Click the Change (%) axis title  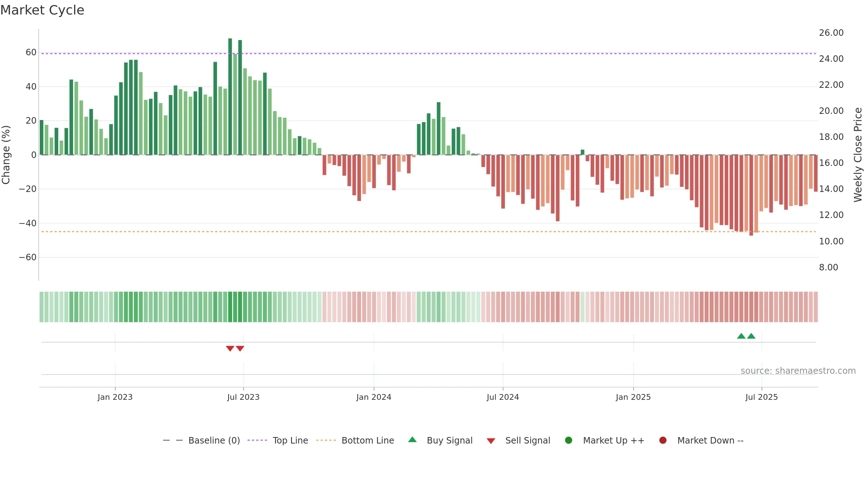click(6, 155)
